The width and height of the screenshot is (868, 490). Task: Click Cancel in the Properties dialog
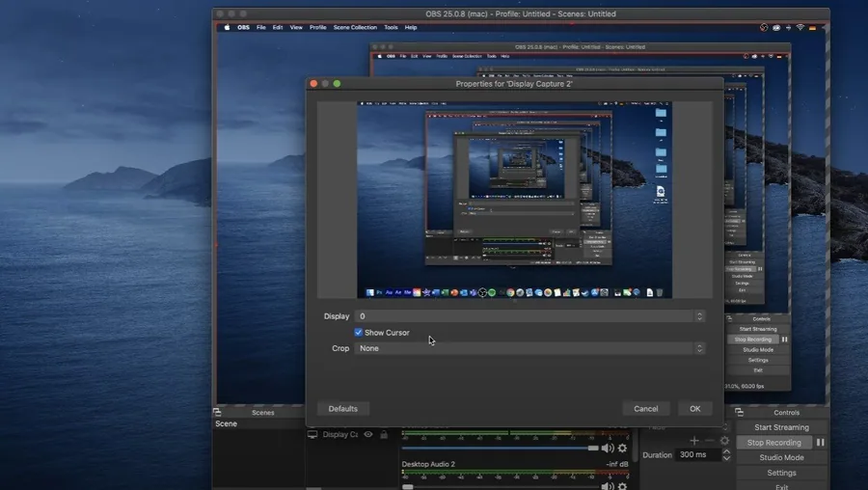click(x=646, y=409)
